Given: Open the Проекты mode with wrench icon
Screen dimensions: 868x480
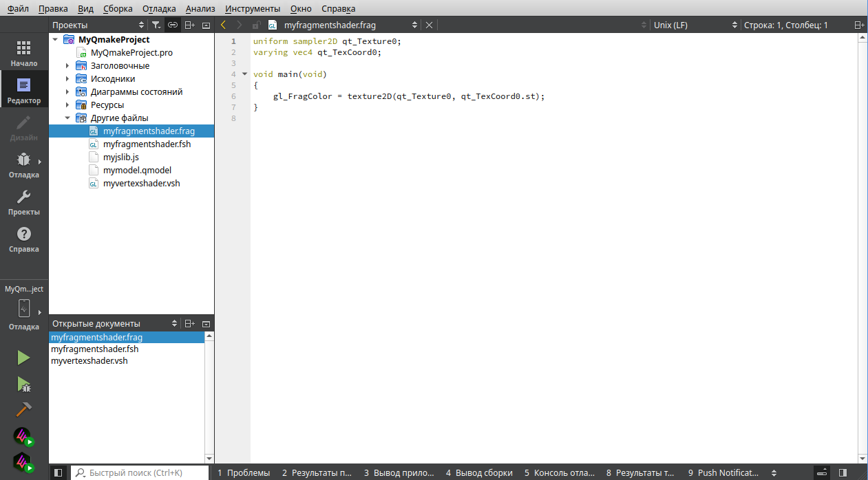Looking at the screenshot, I should coord(23,202).
